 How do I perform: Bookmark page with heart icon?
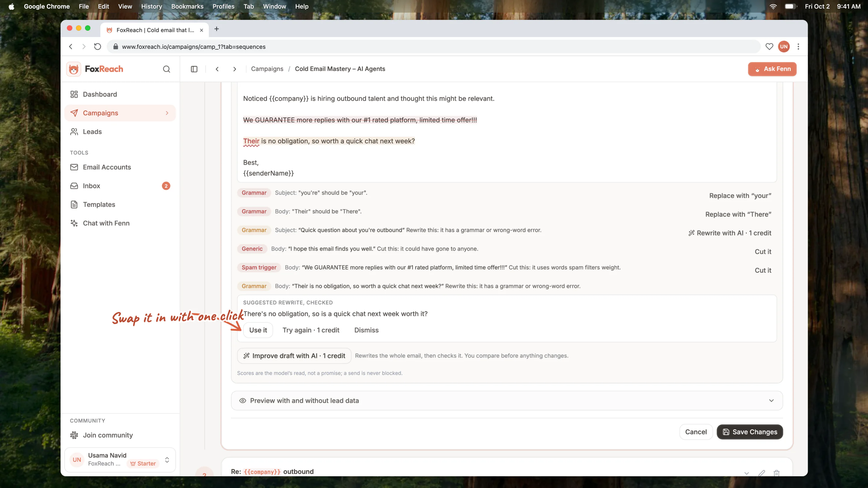[x=769, y=46]
